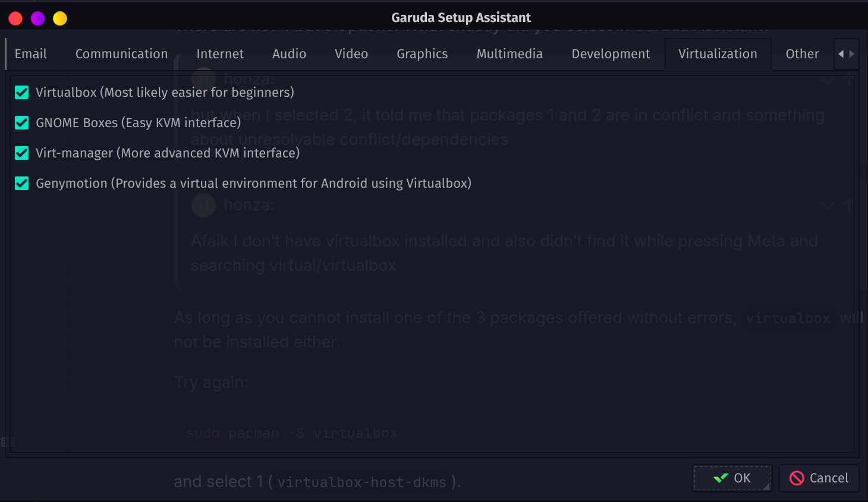
Task: Select the Development tab
Action: click(x=611, y=54)
